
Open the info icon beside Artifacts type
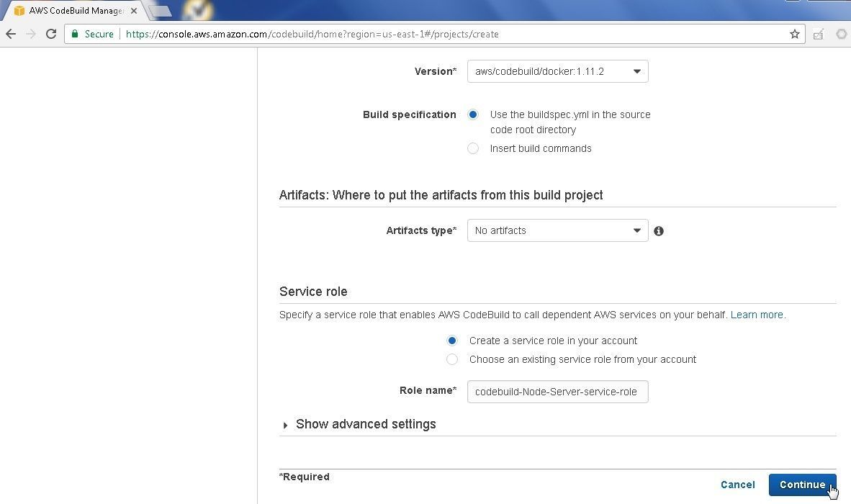coord(658,231)
